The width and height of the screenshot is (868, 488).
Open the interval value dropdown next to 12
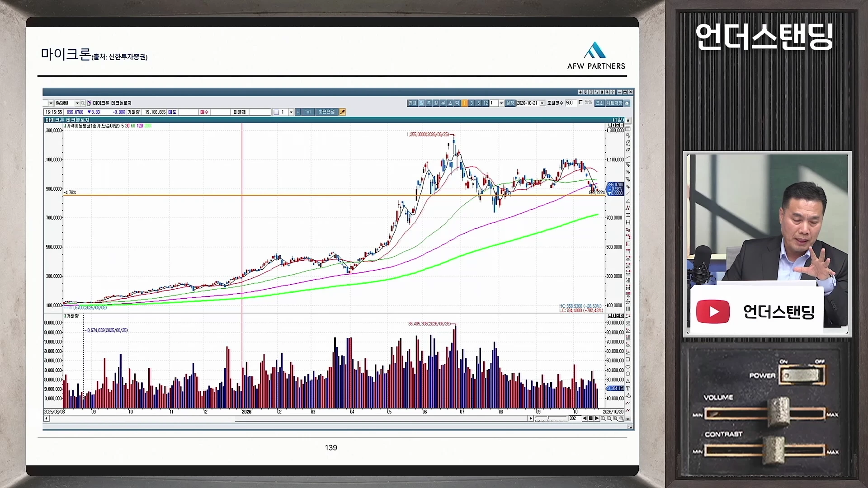[501, 103]
